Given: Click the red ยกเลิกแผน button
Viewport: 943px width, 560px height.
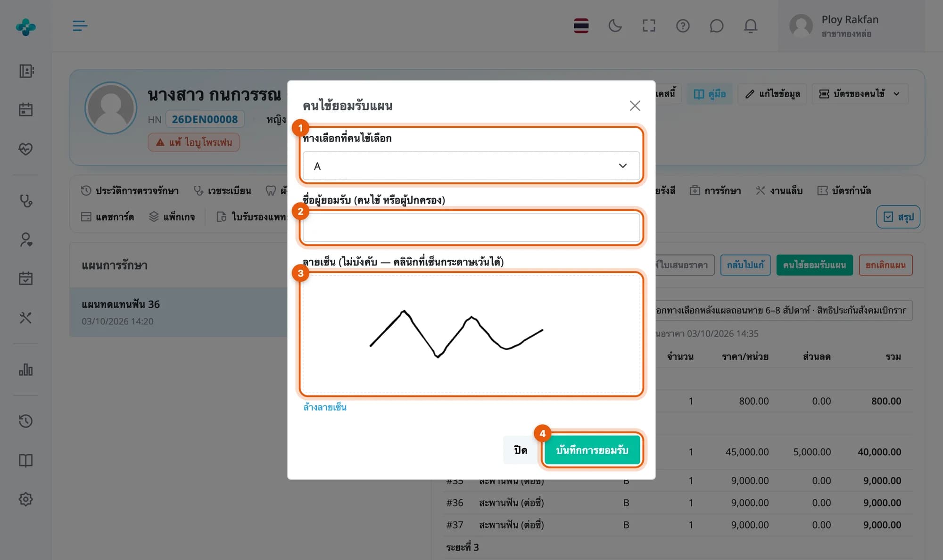Looking at the screenshot, I should pos(885,265).
